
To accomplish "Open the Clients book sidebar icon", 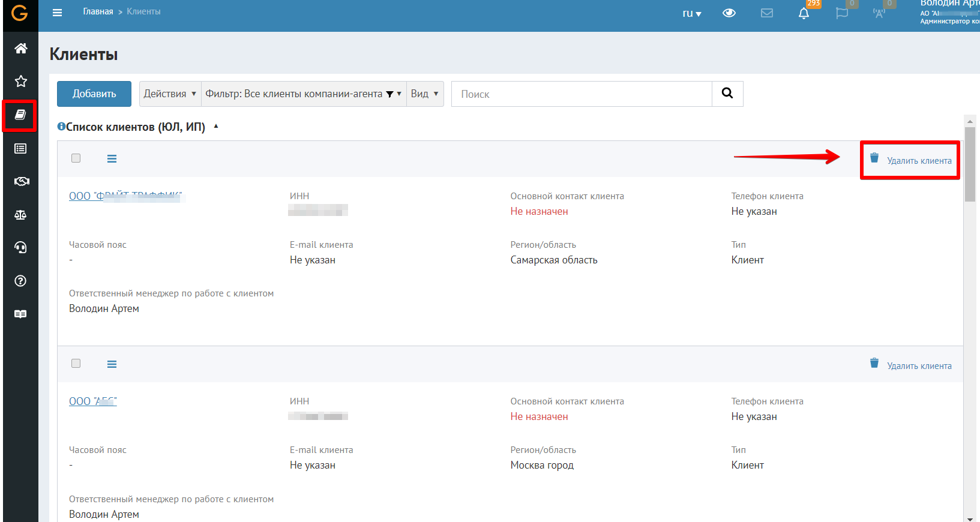I will [20, 115].
